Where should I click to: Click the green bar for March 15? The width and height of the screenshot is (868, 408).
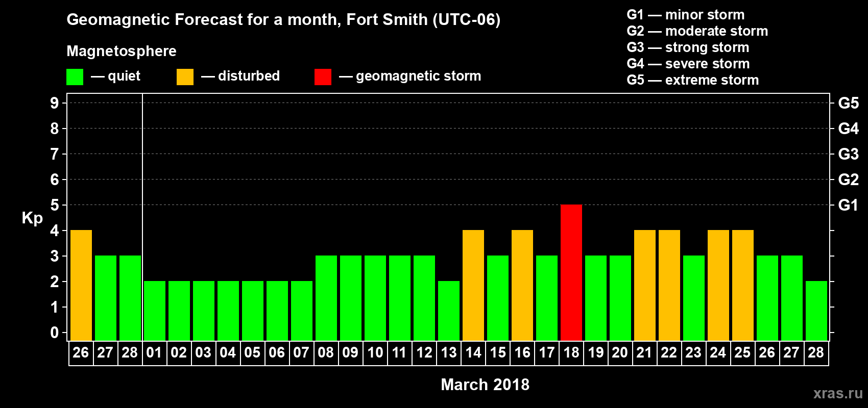[498, 298]
